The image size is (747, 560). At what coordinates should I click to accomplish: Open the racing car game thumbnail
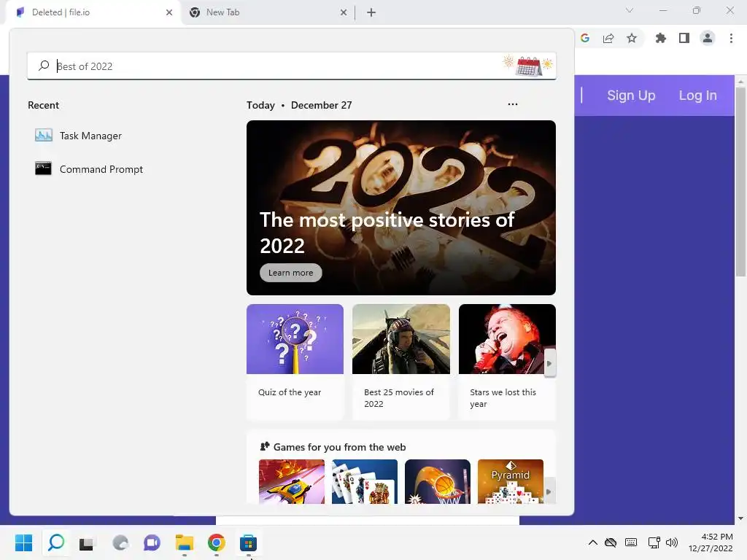click(292, 481)
